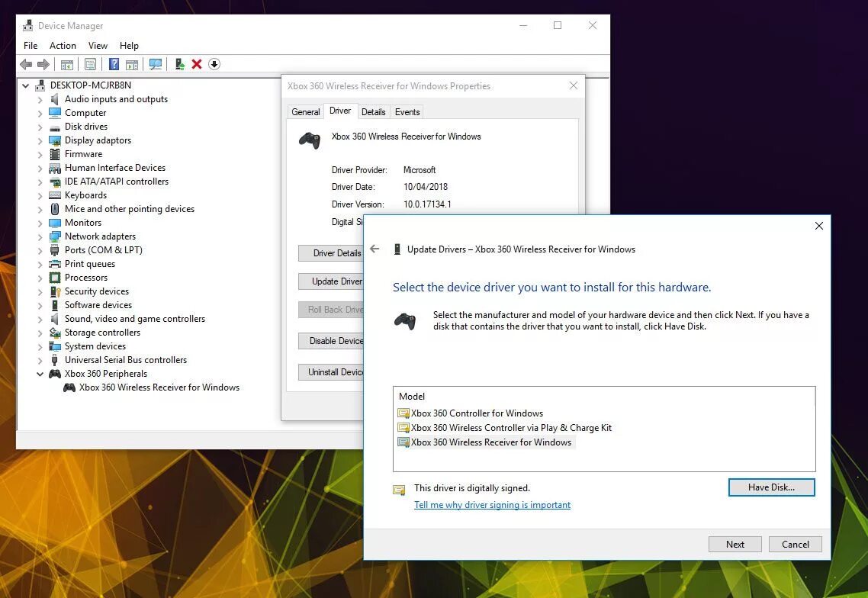Viewport: 868px width, 598px height.
Task: Collapse the DESKTOP-MCJRB8N root node
Action: [x=25, y=85]
